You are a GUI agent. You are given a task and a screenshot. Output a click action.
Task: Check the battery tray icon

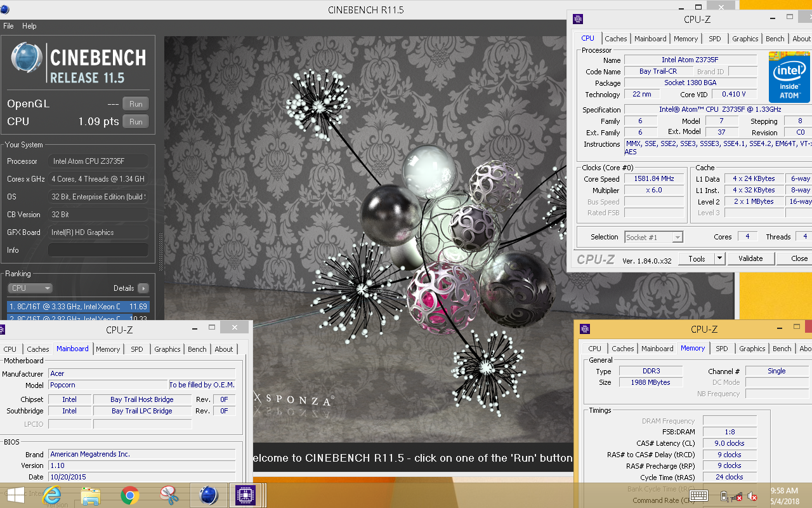[x=723, y=495]
